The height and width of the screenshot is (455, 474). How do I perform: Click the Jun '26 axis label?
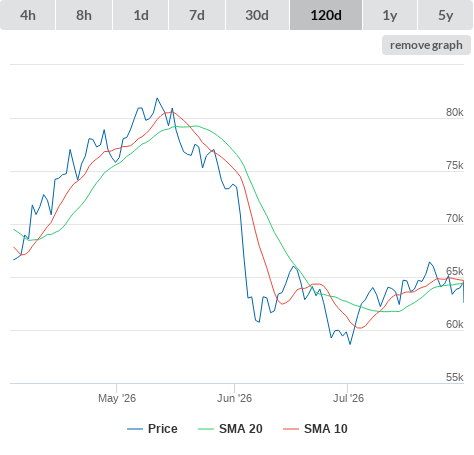(x=235, y=398)
